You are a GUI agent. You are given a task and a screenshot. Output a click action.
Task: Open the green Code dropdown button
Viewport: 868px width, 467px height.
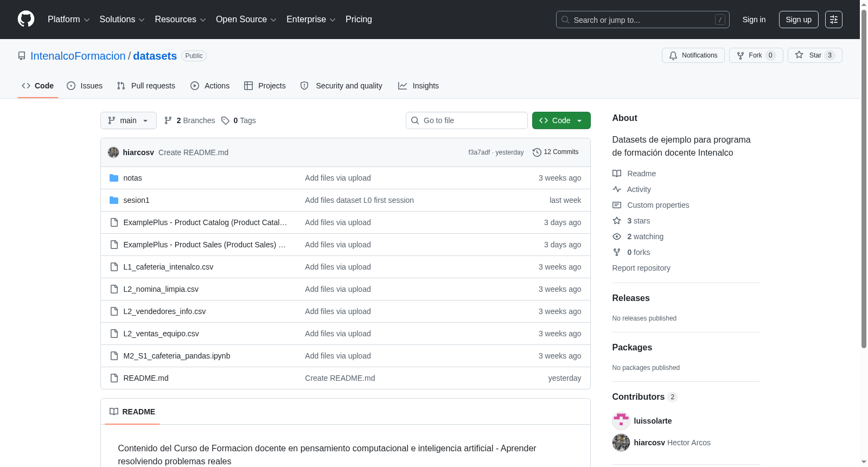click(x=561, y=120)
